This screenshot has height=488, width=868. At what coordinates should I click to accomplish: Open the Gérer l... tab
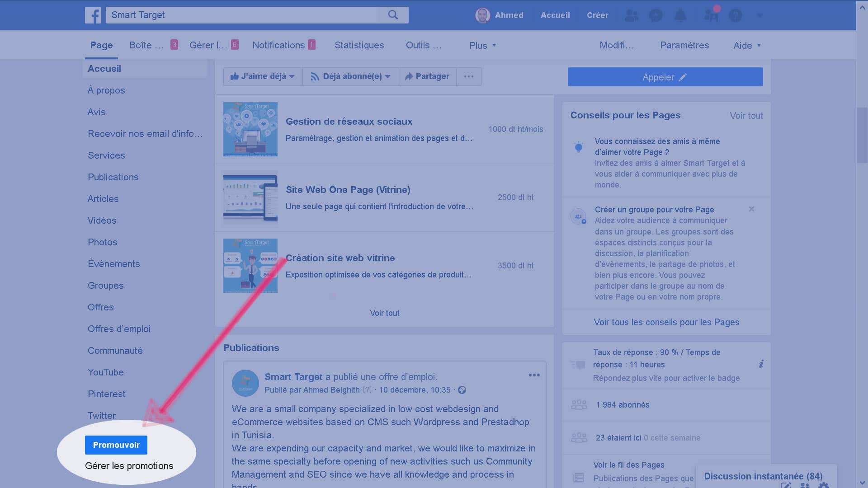[x=213, y=45]
